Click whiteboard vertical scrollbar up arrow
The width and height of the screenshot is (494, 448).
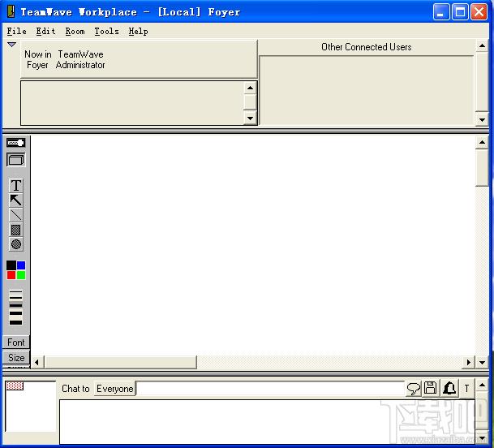point(482,143)
